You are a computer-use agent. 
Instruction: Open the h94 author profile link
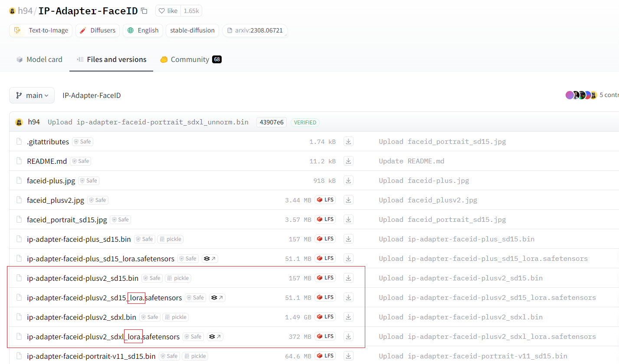(x=25, y=11)
